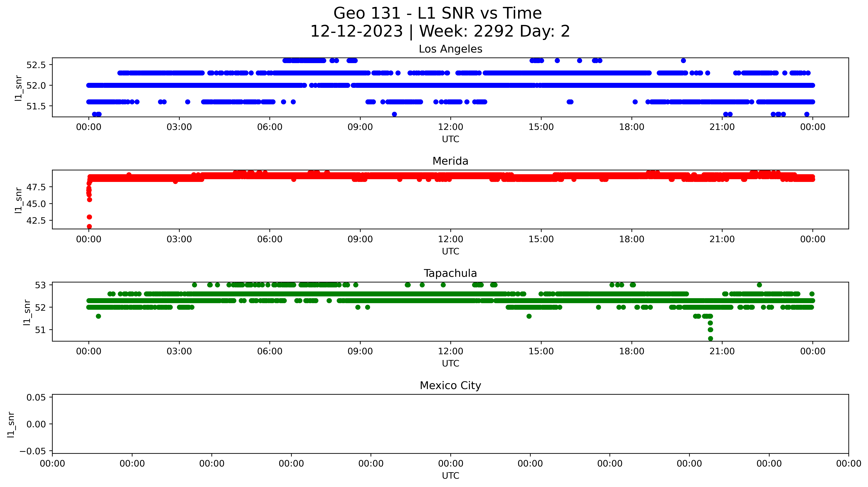Click the 09:00 tick under Tapachula plot
This screenshot has width=868, height=487.
tap(360, 351)
